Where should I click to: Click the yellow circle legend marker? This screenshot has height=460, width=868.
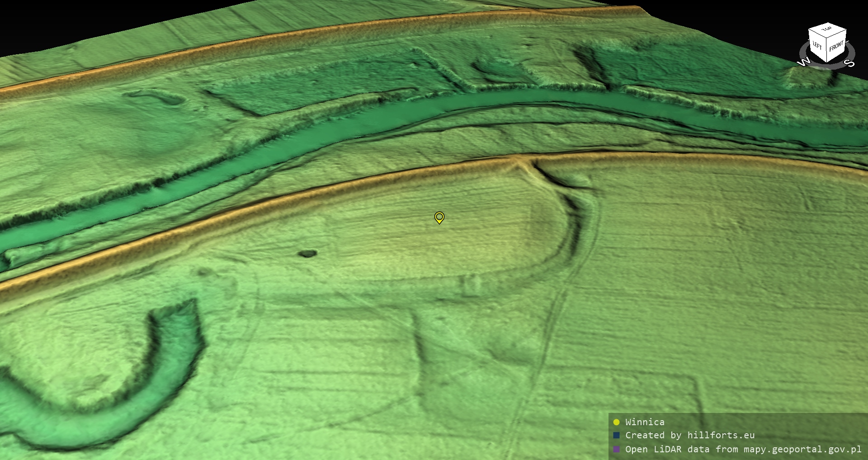(x=616, y=422)
